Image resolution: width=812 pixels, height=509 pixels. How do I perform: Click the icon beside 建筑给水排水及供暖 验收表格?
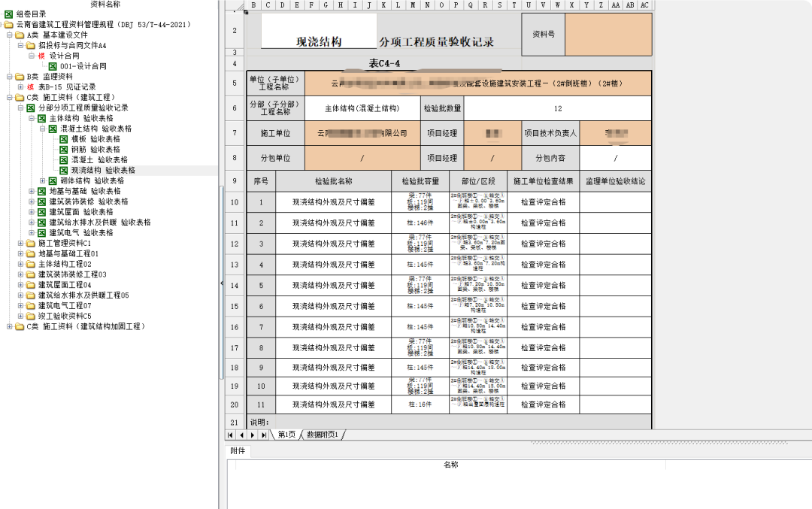(42, 222)
